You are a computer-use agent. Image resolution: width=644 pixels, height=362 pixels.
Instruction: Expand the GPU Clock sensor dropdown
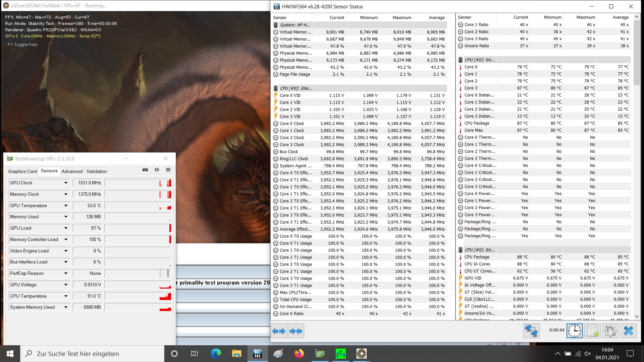point(66,183)
